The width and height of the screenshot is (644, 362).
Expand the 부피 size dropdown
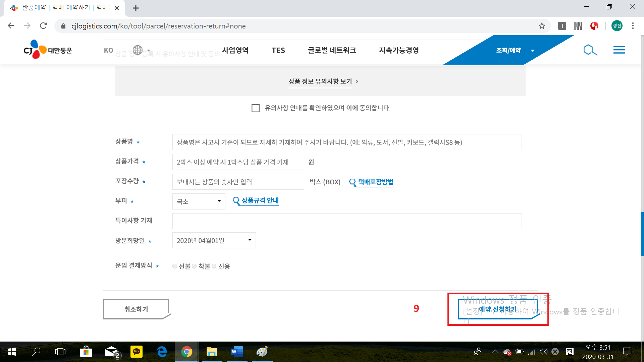(x=199, y=201)
